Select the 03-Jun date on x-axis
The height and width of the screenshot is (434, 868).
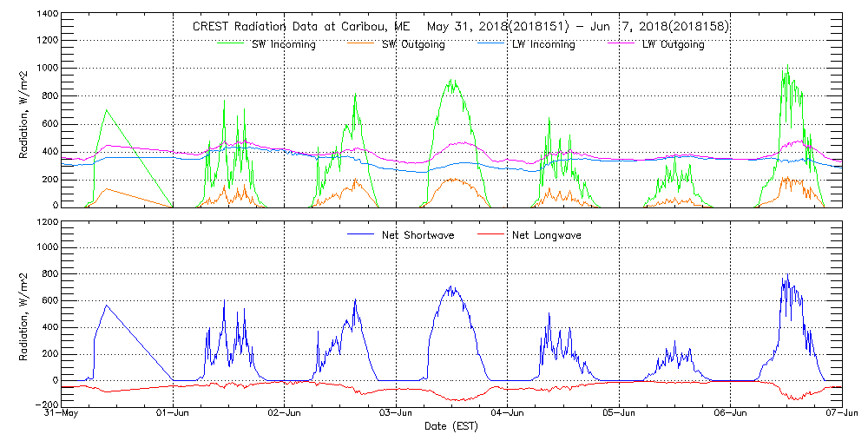click(397, 414)
